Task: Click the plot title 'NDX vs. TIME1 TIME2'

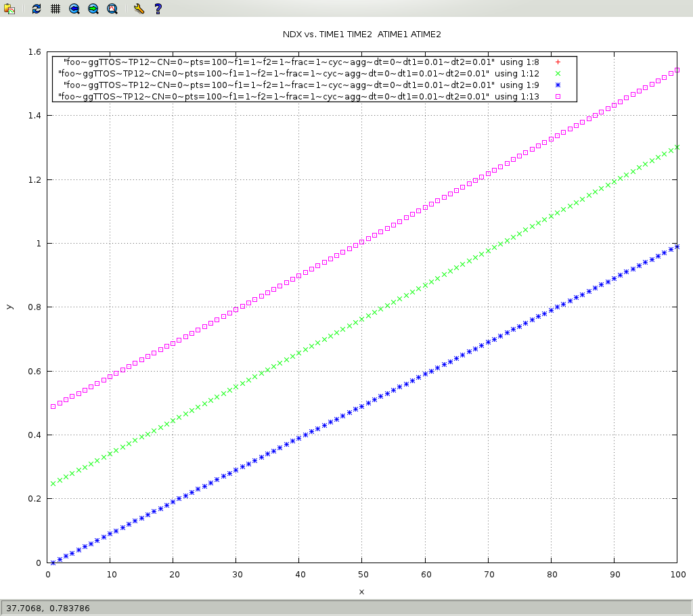Action: tap(361, 34)
